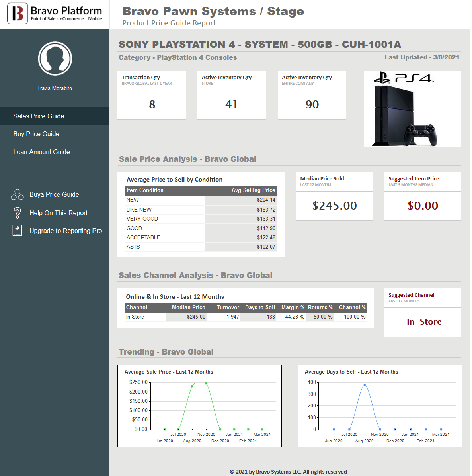Viewport: 472px width, 476px height.
Task: Click the $142.90 GOOD selling price
Action: point(266,228)
